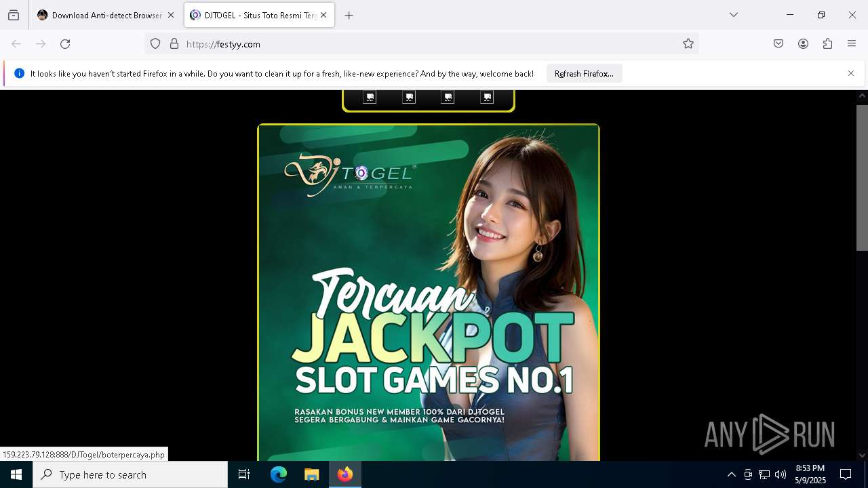
Task: View site security padlock information
Action: 174,44
